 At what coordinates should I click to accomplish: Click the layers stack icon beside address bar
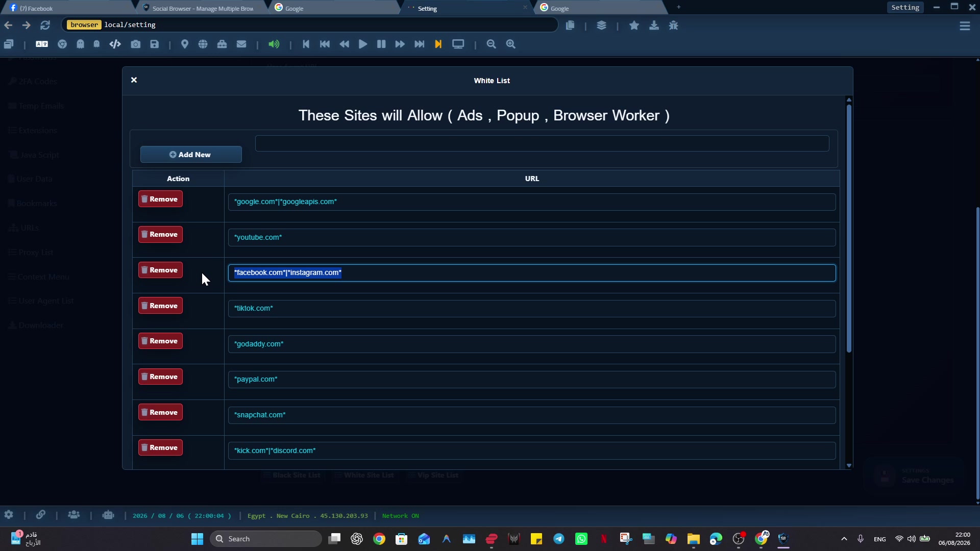(602, 25)
